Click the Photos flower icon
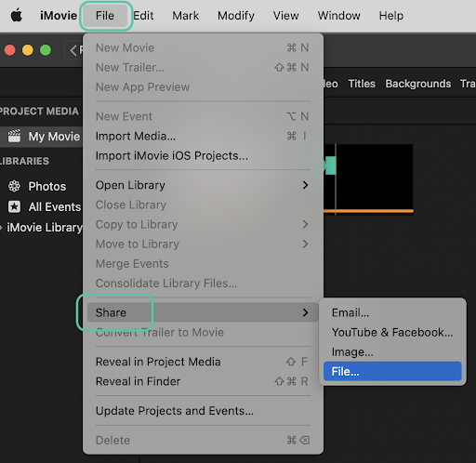This screenshot has width=476, height=463. (x=14, y=186)
